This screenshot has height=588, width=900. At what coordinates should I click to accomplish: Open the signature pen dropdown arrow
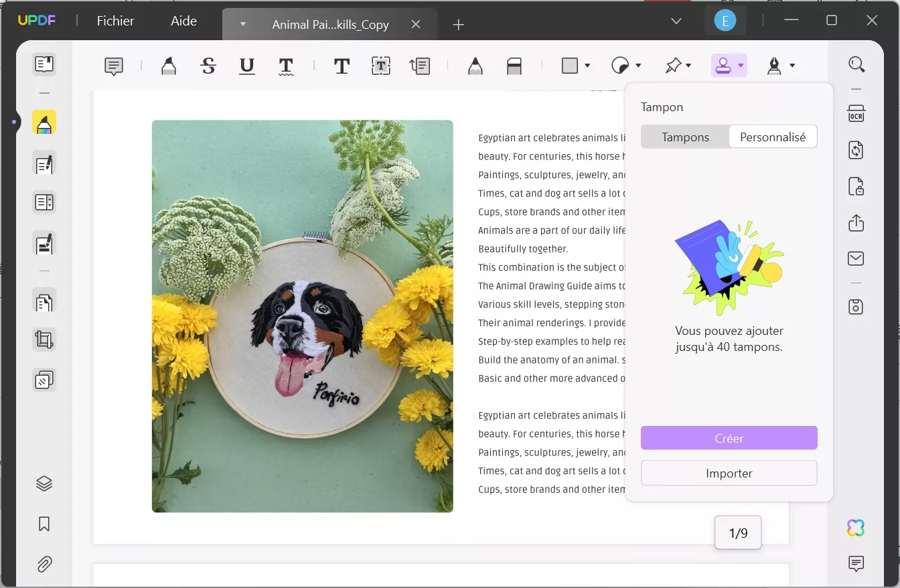click(792, 66)
